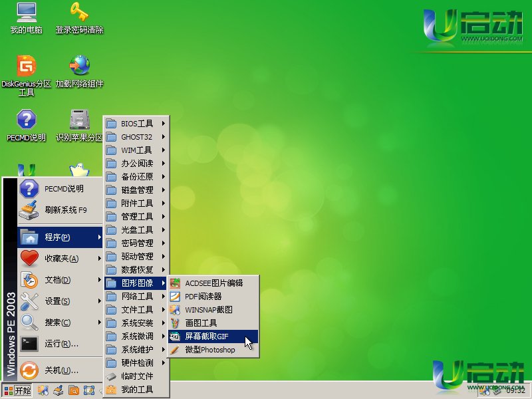This screenshot has height=399, width=532.
Task: Click the 关机(U)... orange power icon
Action: pyautogui.click(x=29, y=370)
